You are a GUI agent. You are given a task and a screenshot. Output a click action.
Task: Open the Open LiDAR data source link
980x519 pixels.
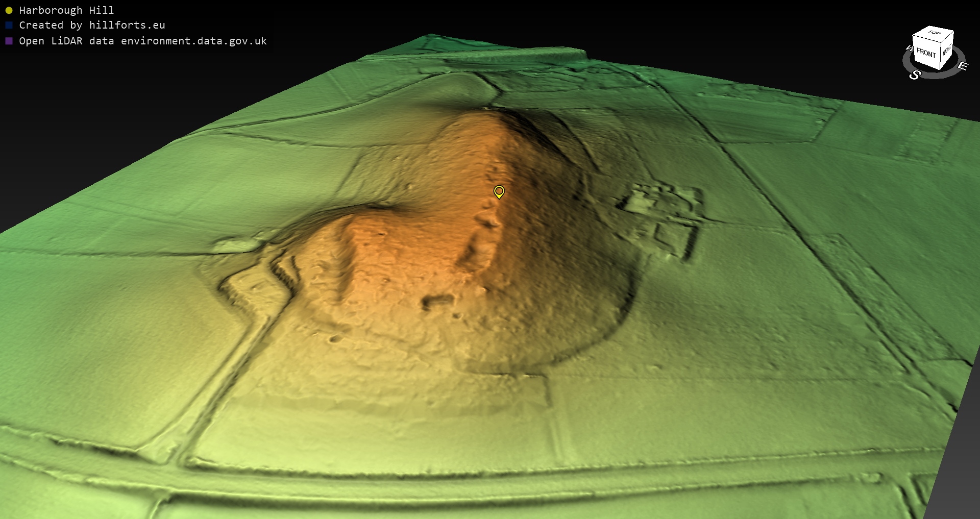click(143, 41)
